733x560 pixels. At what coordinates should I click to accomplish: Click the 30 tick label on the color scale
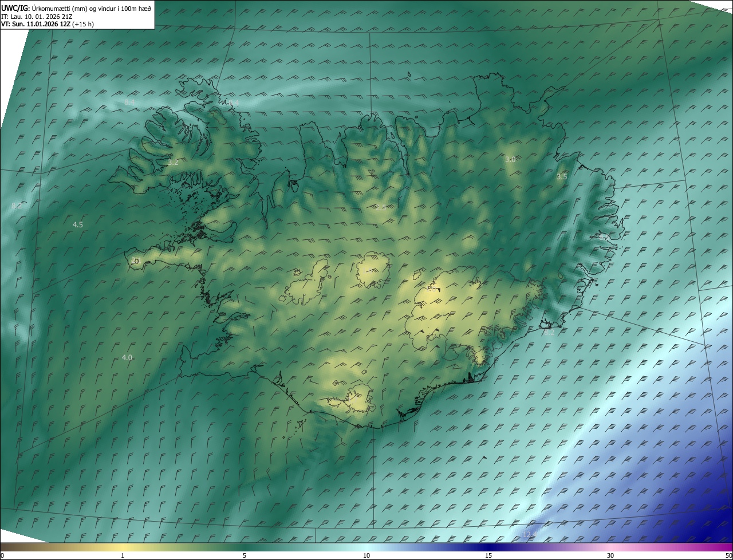click(x=610, y=555)
